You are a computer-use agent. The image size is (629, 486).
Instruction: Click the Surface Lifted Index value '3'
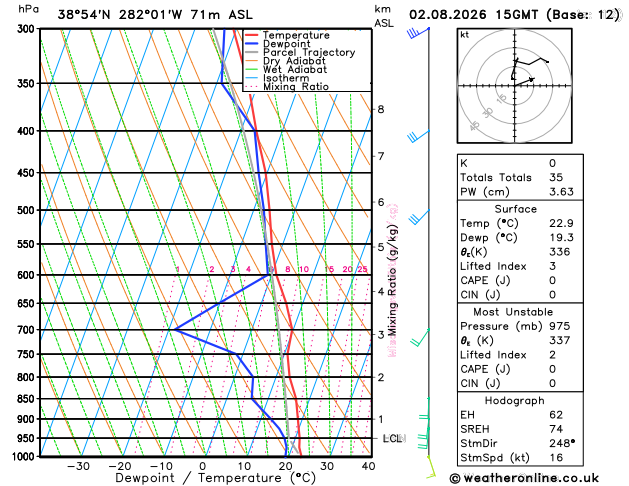point(553,266)
